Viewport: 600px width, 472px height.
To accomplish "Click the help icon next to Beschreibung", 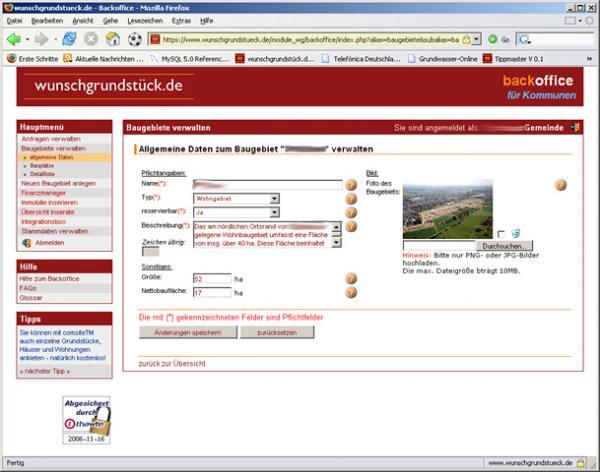I will tap(351, 226).
